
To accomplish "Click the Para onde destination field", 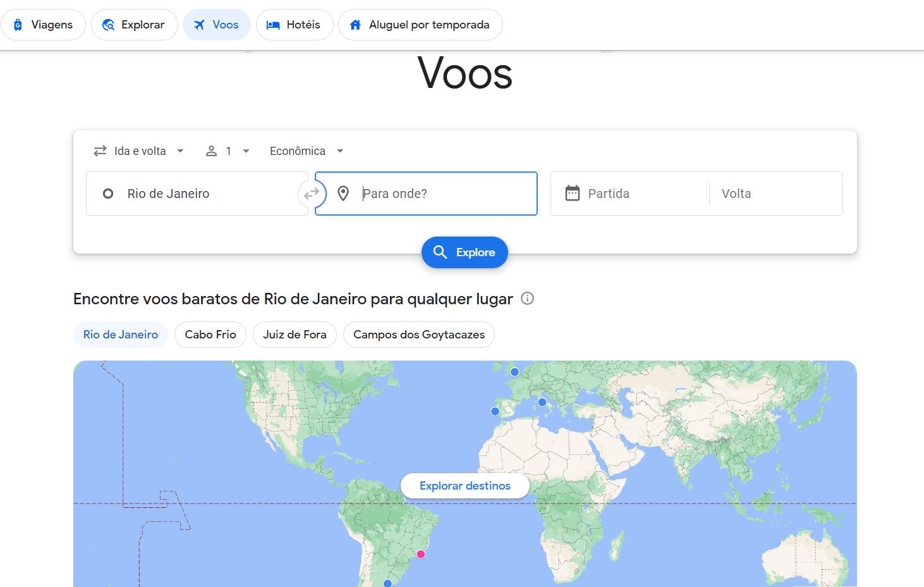I will coord(426,194).
